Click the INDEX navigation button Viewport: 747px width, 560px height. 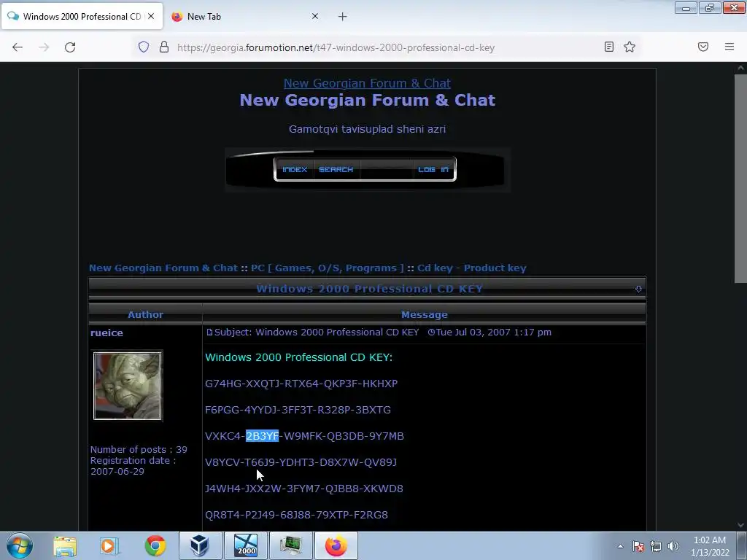295,169
